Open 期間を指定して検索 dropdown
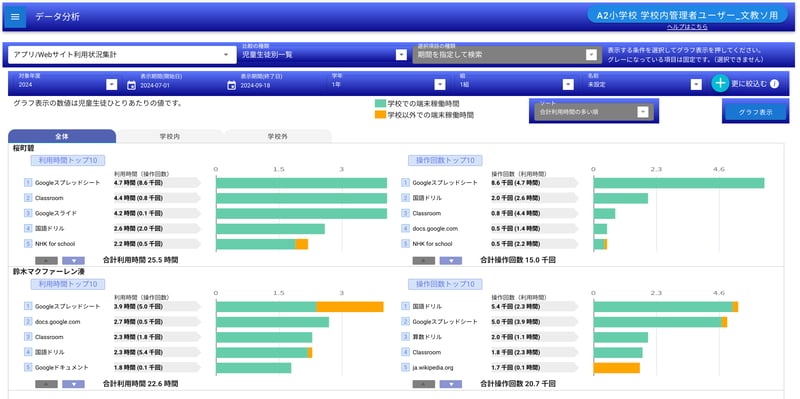800x399 pixels. click(x=507, y=54)
